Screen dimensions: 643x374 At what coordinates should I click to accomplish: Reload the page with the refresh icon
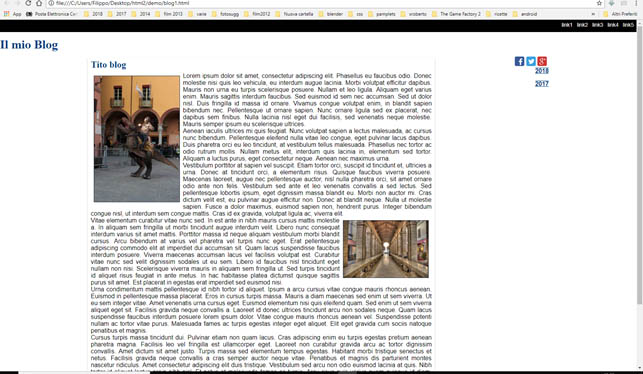[28, 3]
